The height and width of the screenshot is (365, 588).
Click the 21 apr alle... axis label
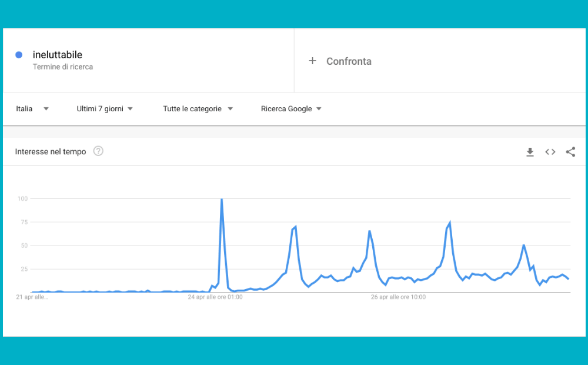pos(32,297)
